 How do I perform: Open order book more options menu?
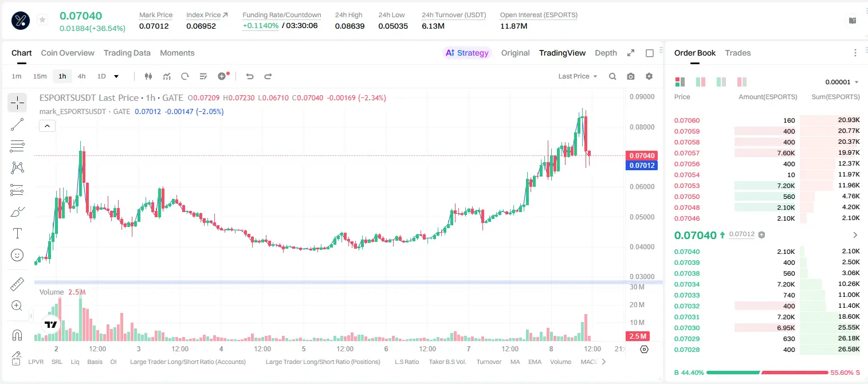point(855,53)
